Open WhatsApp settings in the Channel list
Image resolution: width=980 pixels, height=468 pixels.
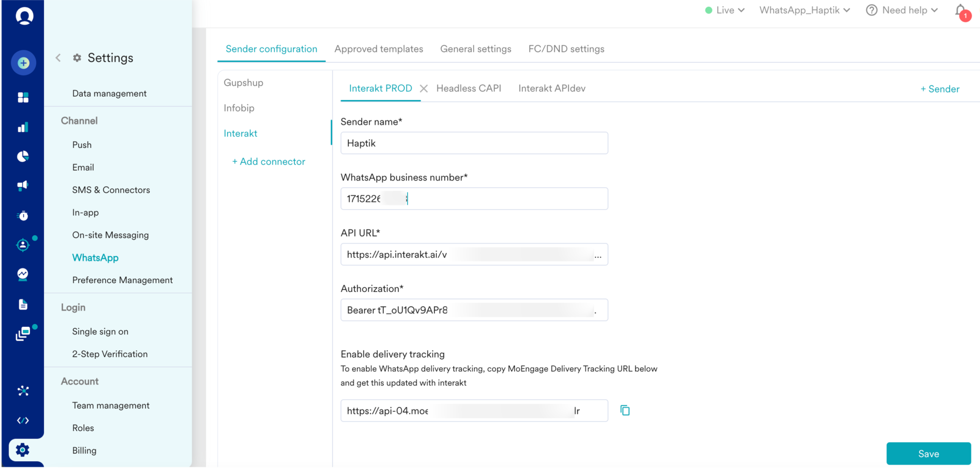click(95, 257)
